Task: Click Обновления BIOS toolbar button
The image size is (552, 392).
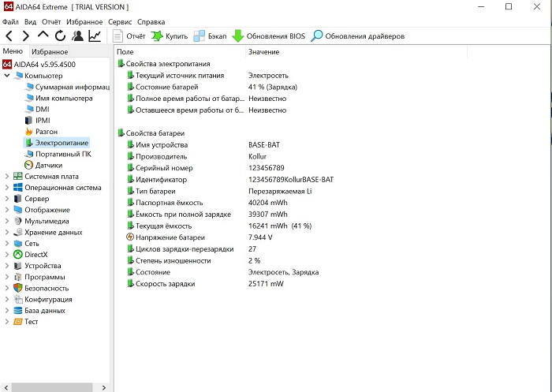Action: [x=269, y=36]
